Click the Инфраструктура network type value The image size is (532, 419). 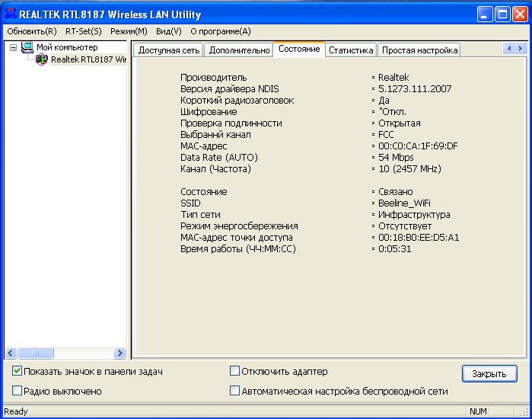click(x=414, y=215)
